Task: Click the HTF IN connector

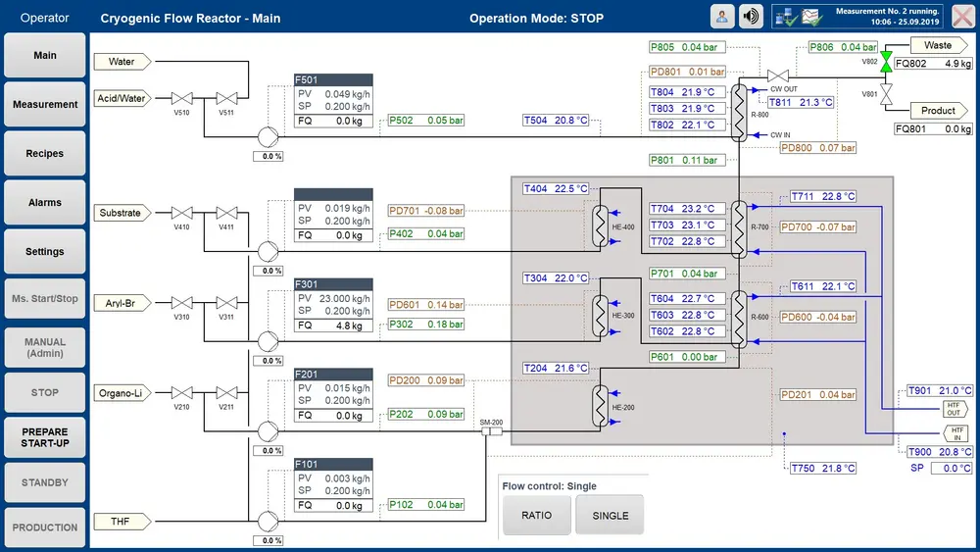Action: click(x=955, y=433)
